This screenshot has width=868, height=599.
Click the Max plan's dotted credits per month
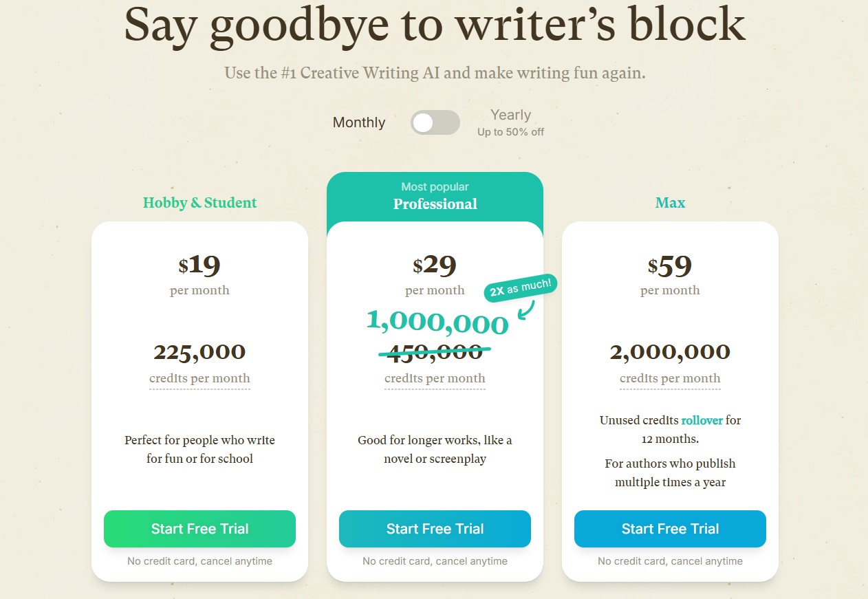(x=670, y=378)
